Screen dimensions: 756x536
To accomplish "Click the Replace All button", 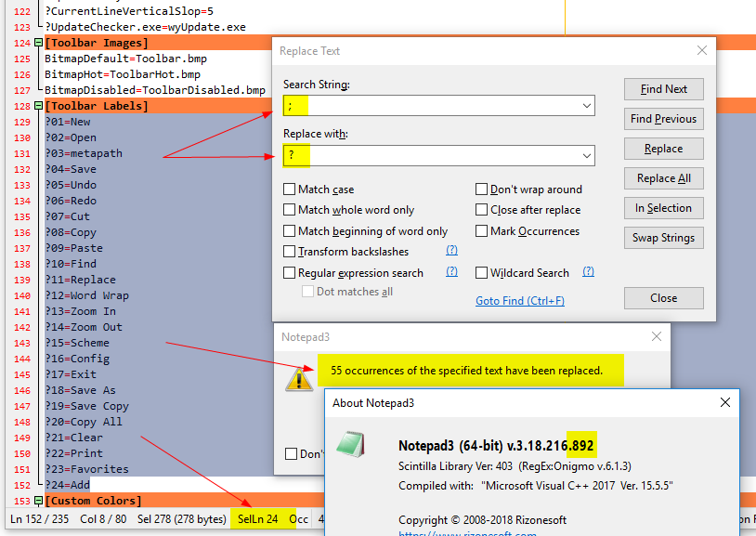I will pos(663,178).
